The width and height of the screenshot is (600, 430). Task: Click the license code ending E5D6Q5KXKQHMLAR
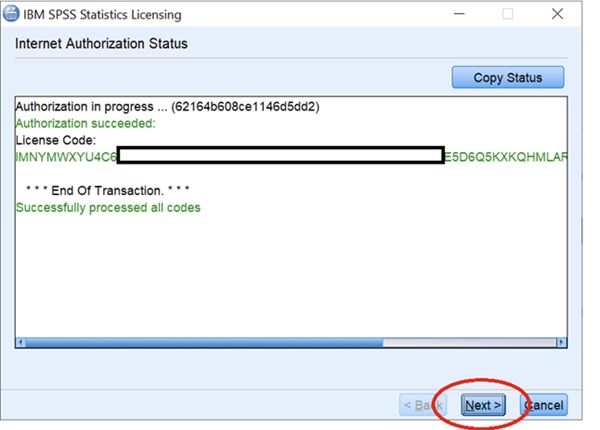coord(505,157)
